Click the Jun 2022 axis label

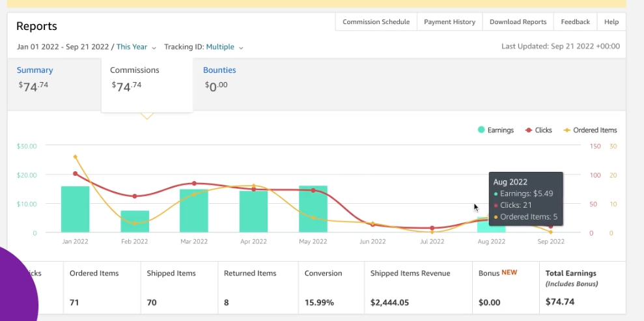pos(372,242)
